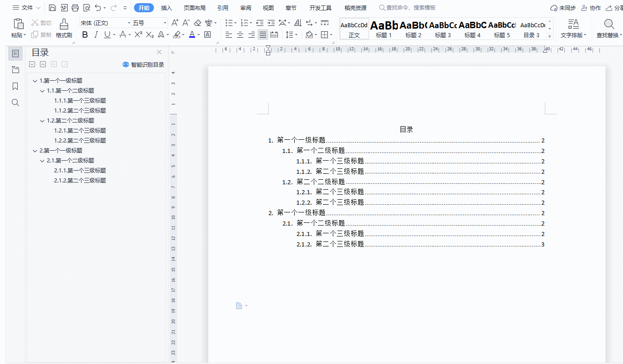
Task: Click the superscript formatting icon
Action: pyautogui.click(x=138, y=34)
